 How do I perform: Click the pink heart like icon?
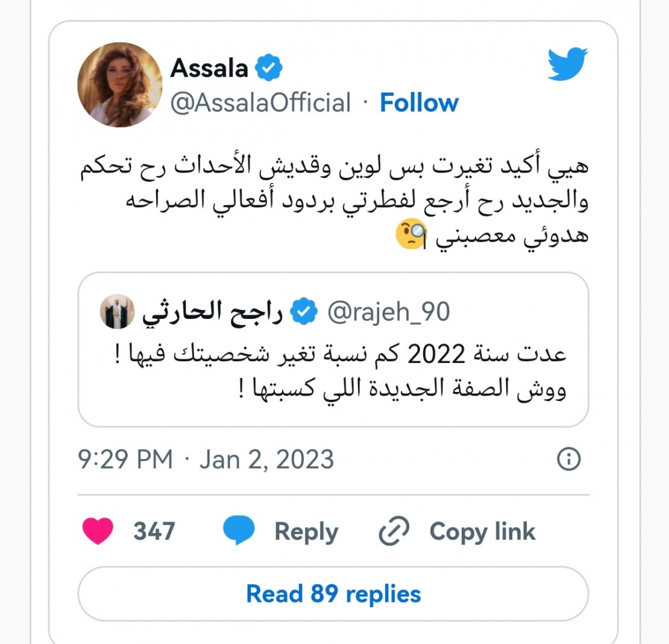(x=97, y=531)
